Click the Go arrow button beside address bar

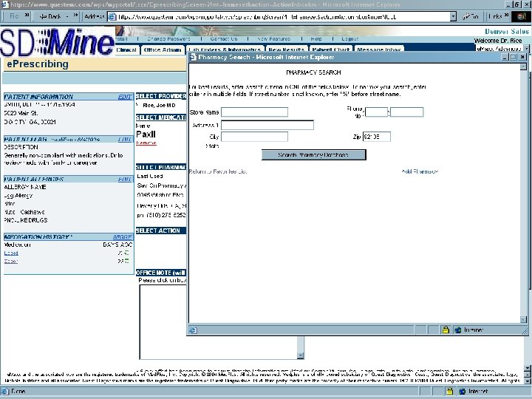click(471, 16)
